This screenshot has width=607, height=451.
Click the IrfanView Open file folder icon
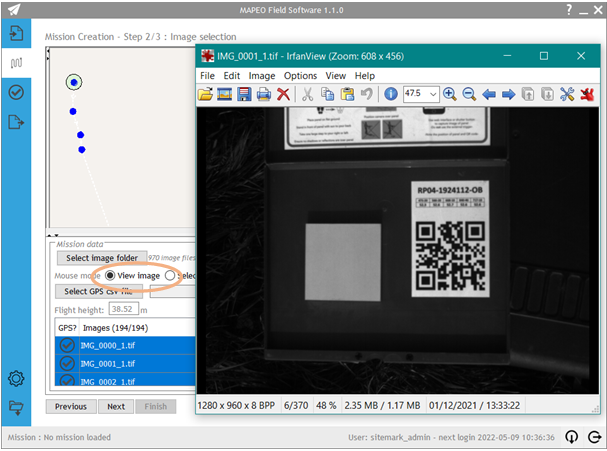205,94
